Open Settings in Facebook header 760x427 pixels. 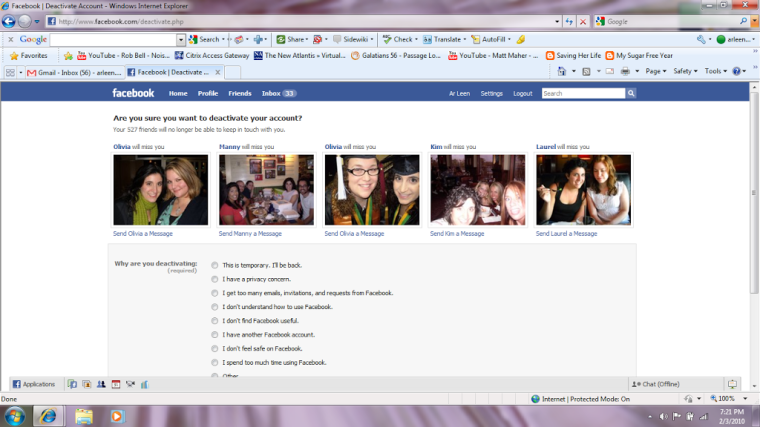tap(491, 94)
